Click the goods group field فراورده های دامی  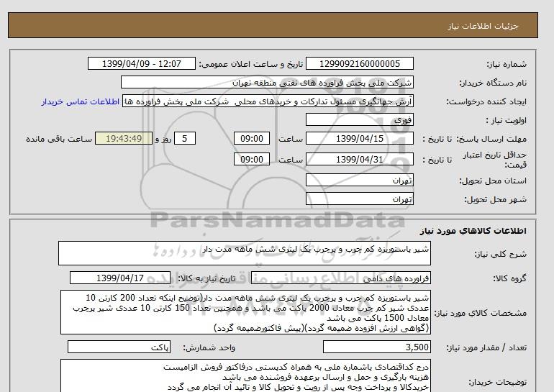point(340,278)
